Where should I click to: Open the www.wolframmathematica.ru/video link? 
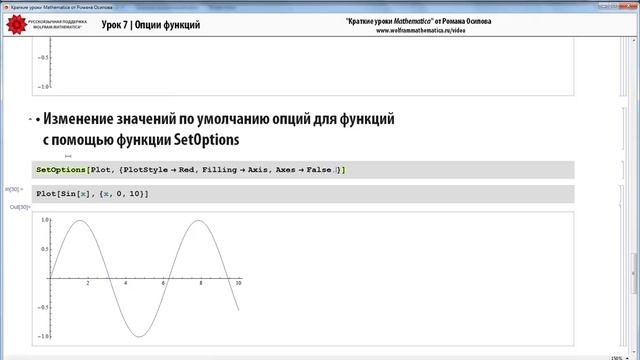[x=420, y=30]
